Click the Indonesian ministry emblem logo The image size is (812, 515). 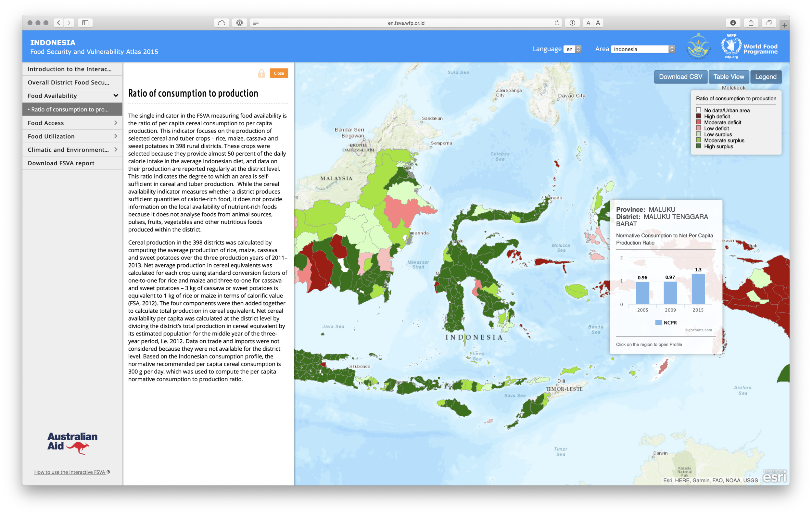698,46
